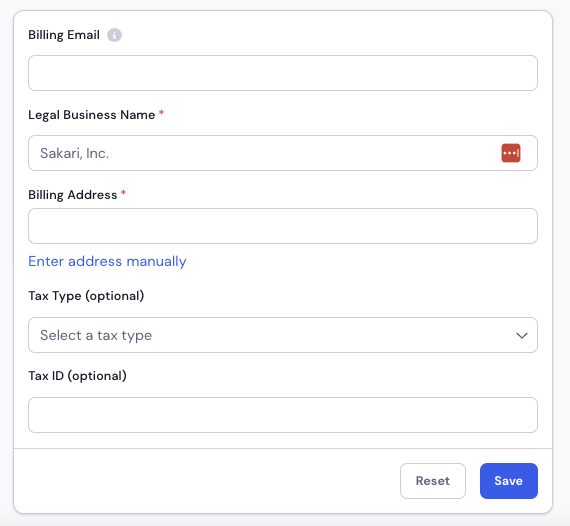Viewport: 570px width, 526px height.
Task: Click the Tax Type (optional) label
Action: 86,296
